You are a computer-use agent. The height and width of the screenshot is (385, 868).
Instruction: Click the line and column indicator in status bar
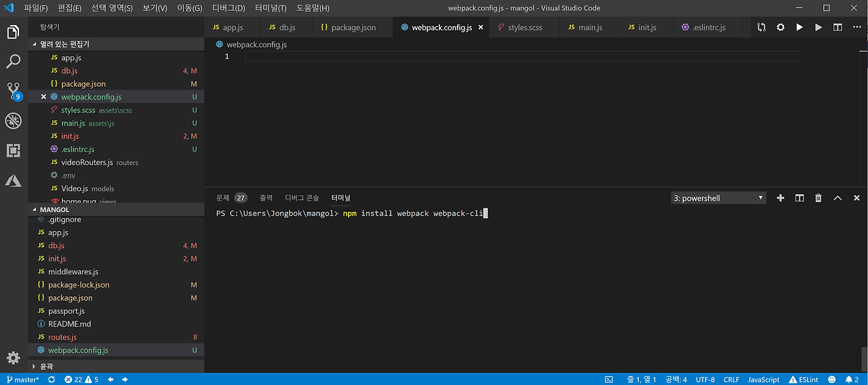click(642, 380)
